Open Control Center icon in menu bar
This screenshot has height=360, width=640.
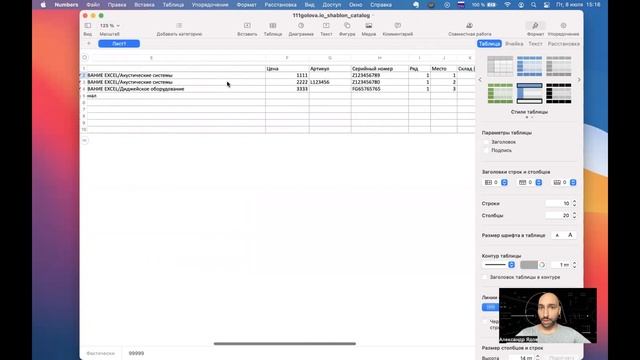(x=546, y=5)
